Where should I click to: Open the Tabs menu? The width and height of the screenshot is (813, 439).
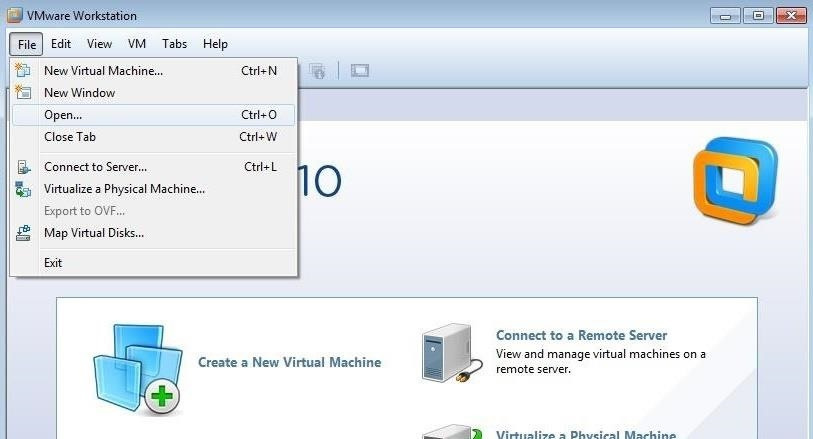click(174, 44)
